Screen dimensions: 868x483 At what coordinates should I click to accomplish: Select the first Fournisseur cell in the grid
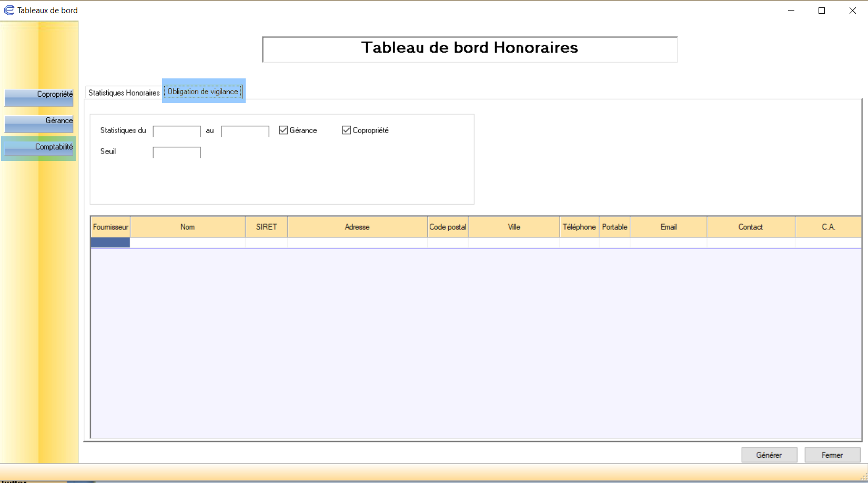[x=110, y=243]
